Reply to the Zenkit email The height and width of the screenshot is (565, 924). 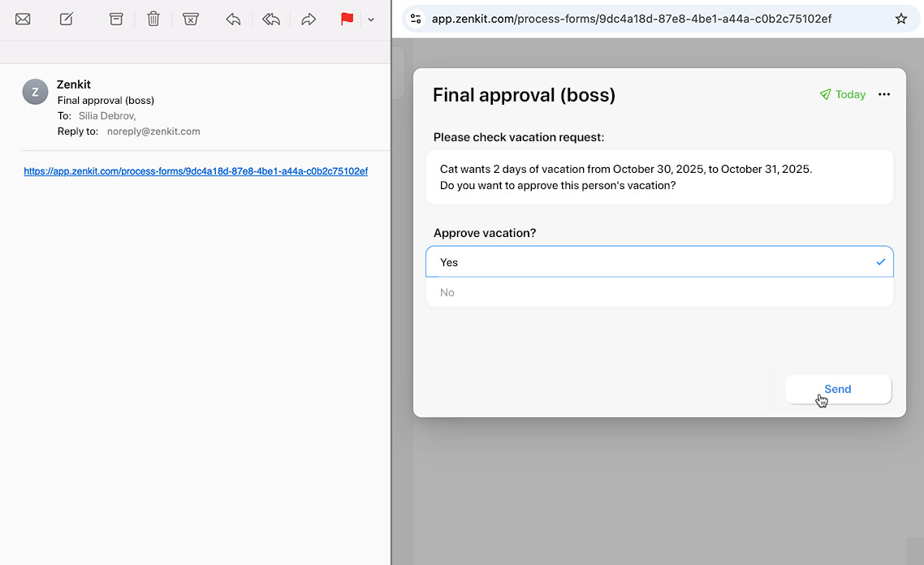point(233,19)
